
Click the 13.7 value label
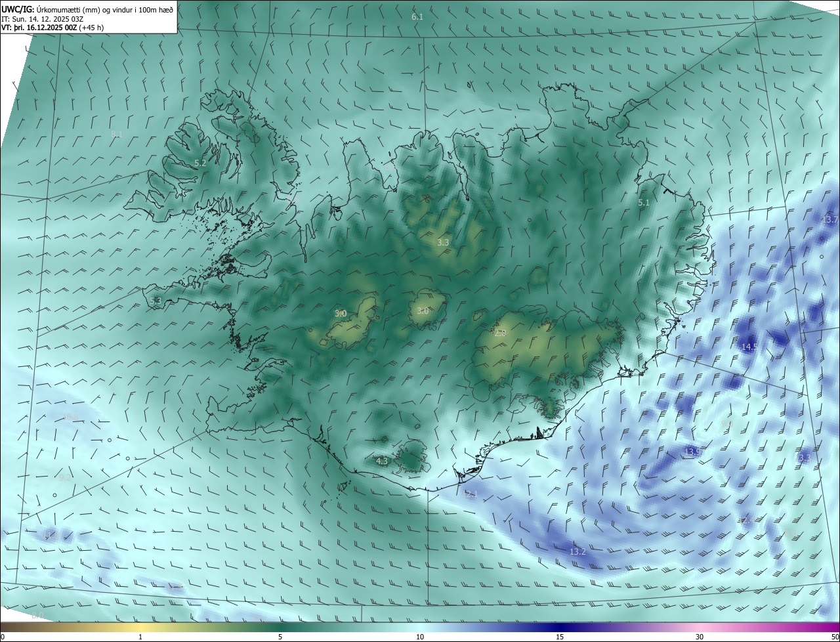click(830, 219)
